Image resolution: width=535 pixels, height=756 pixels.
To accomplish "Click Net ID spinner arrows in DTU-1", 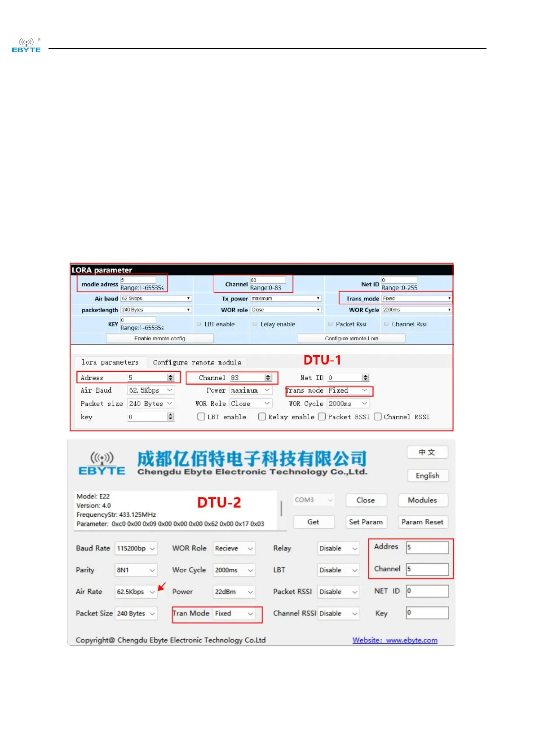I will 366,378.
